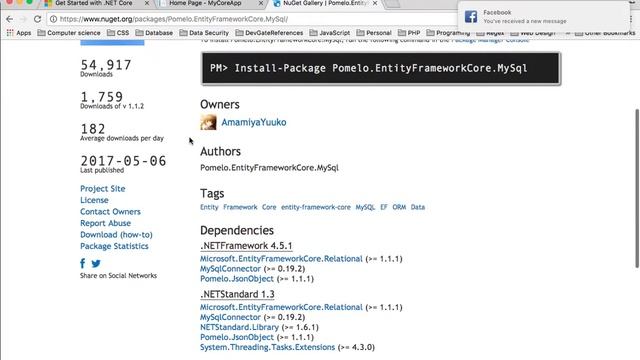The height and width of the screenshot is (360, 640).
Task: Open AmamiyaYuuko owner profile link
Action: (x=254, y=122)
